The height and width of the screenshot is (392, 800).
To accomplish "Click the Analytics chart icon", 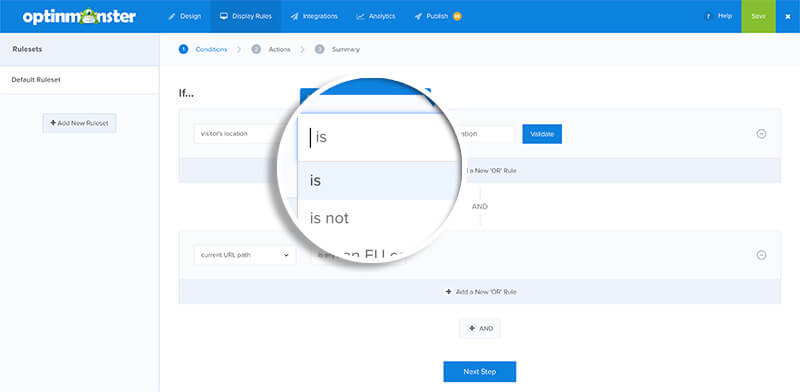I will (360, 16).
